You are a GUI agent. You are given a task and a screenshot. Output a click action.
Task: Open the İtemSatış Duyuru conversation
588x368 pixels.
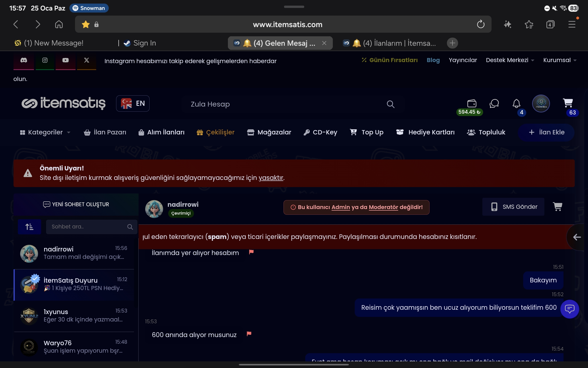tap(74, 285)
